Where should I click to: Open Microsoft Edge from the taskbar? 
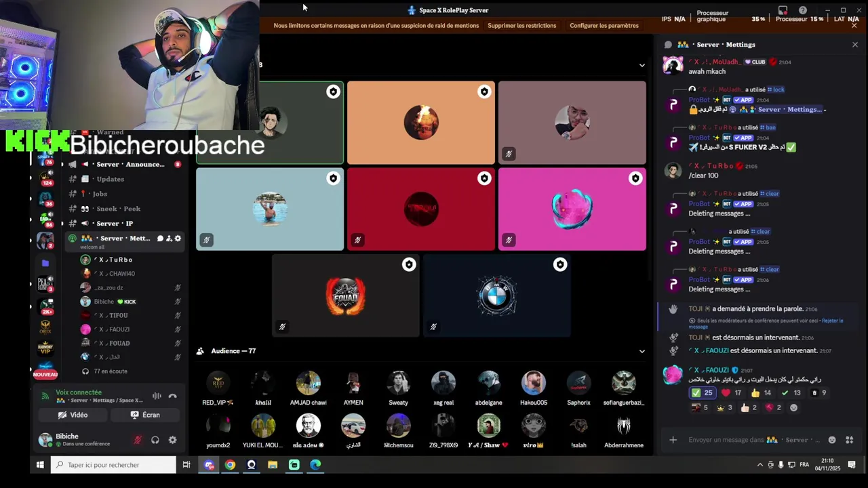[x=315, y=465]
